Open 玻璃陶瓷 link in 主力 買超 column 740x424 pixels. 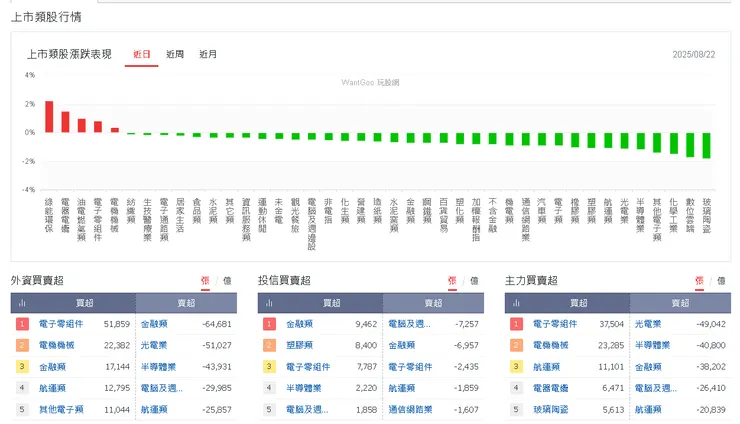[x=551, y=409]
